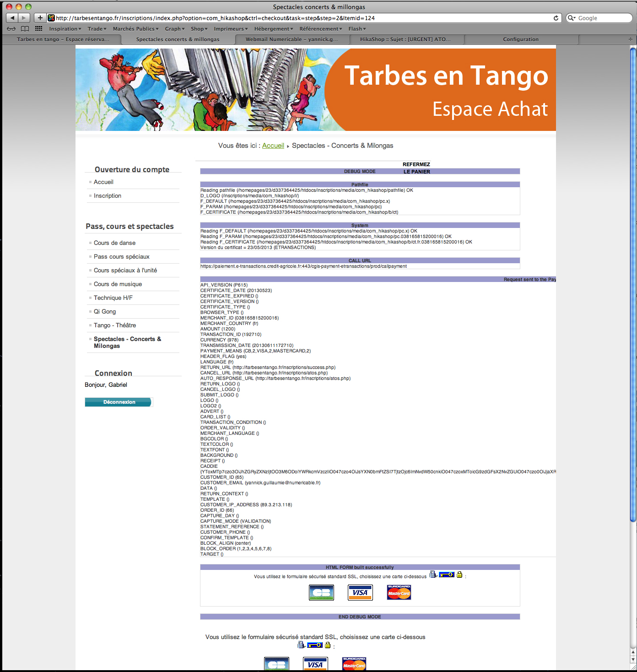The height and width of the screenshot is (672, 637).
Task: Click the Bonjour, Gabriel greeting text
Action: 106,385
